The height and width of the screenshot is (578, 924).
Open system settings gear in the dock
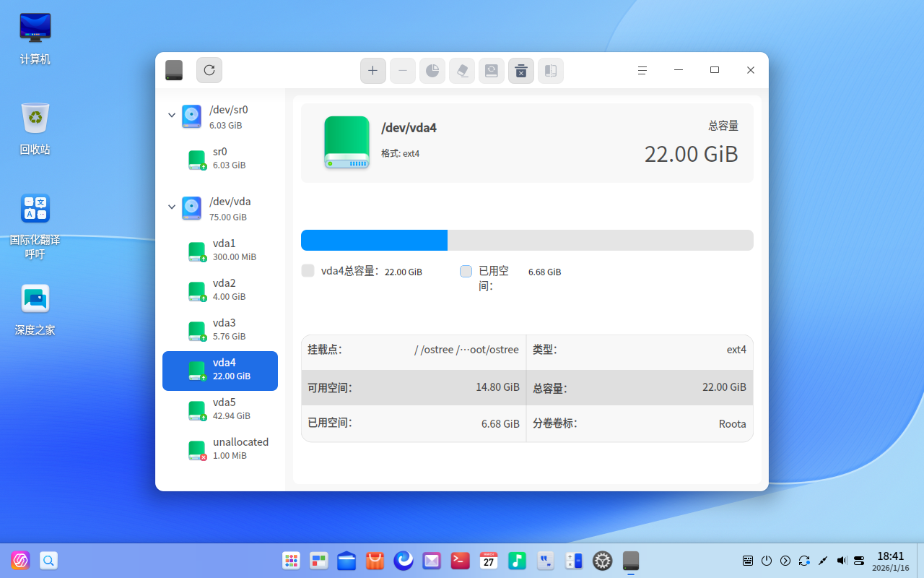(602, 561)
